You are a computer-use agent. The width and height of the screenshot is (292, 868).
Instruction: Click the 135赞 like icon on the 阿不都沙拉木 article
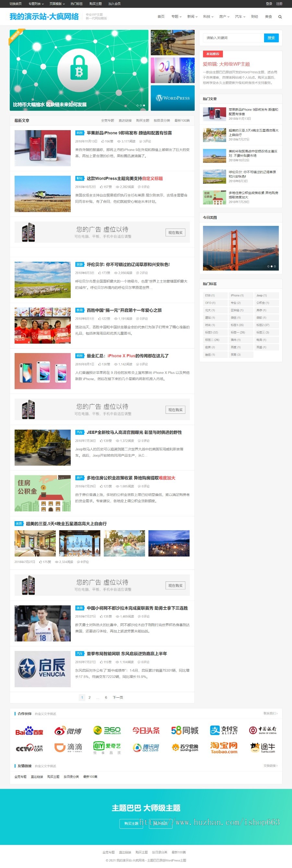click(101, 617)
